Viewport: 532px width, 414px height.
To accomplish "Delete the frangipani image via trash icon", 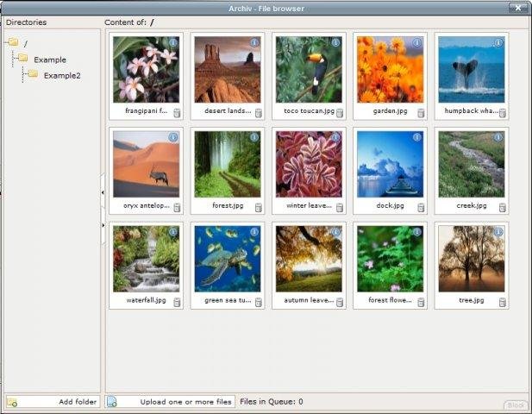I will pyautogui.click(x=177, y=113).
